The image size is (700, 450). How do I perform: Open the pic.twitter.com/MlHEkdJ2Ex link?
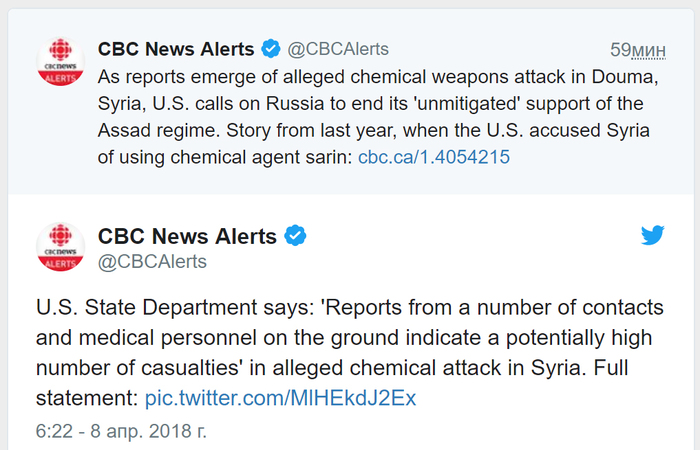click(280, 398)
